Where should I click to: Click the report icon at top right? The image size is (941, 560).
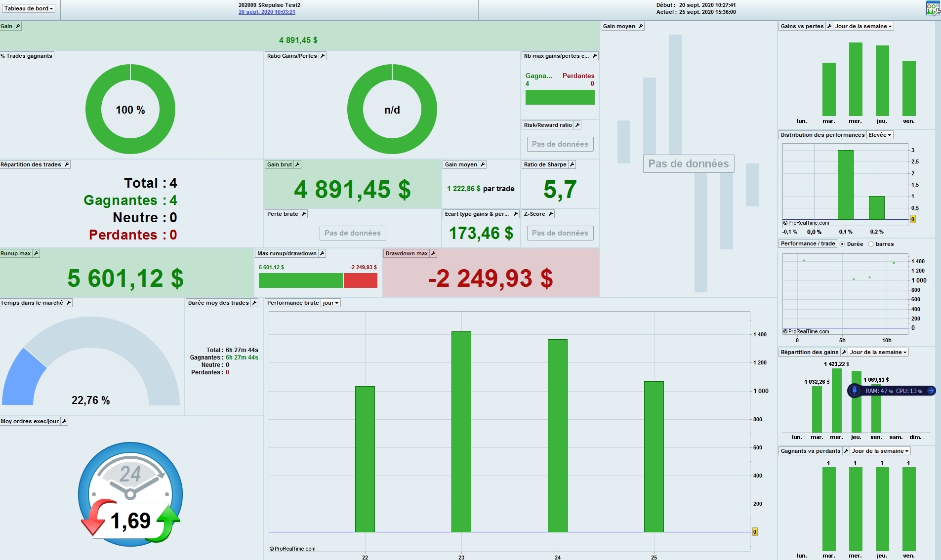[933, 8]
